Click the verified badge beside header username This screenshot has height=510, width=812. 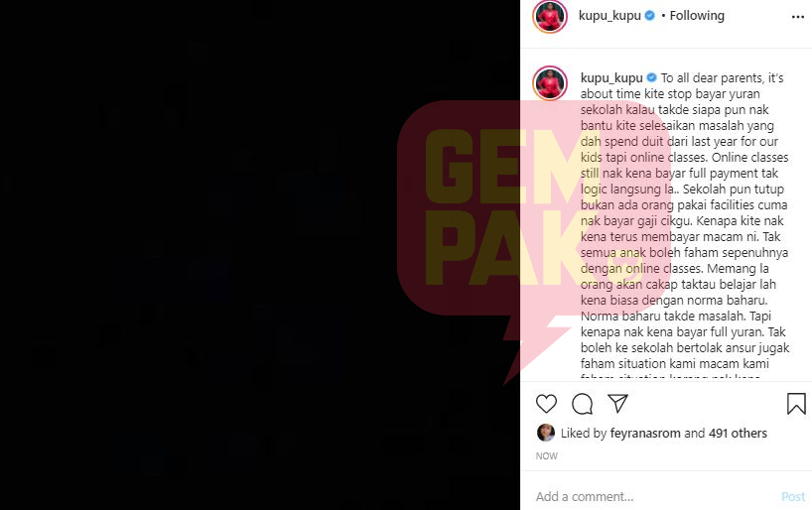(x=649, y=16)
